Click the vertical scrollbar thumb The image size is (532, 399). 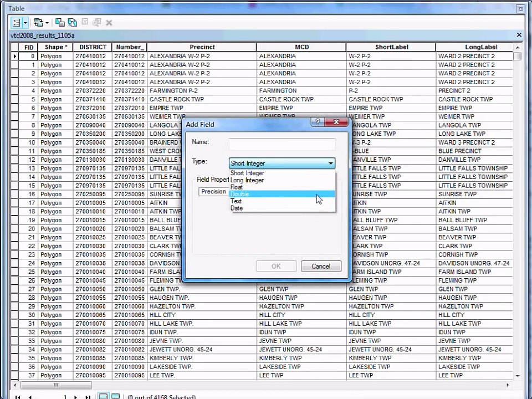click(x=518, y=56)
